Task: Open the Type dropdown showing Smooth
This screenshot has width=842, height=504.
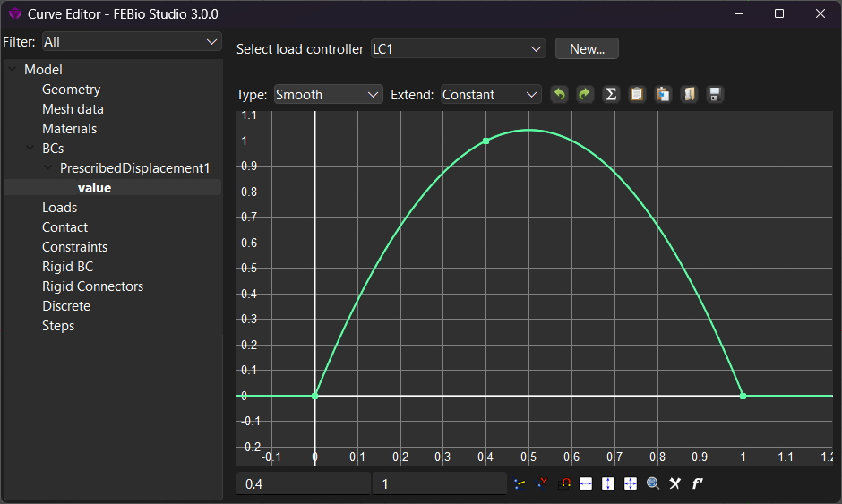Action: pos(328,95)
